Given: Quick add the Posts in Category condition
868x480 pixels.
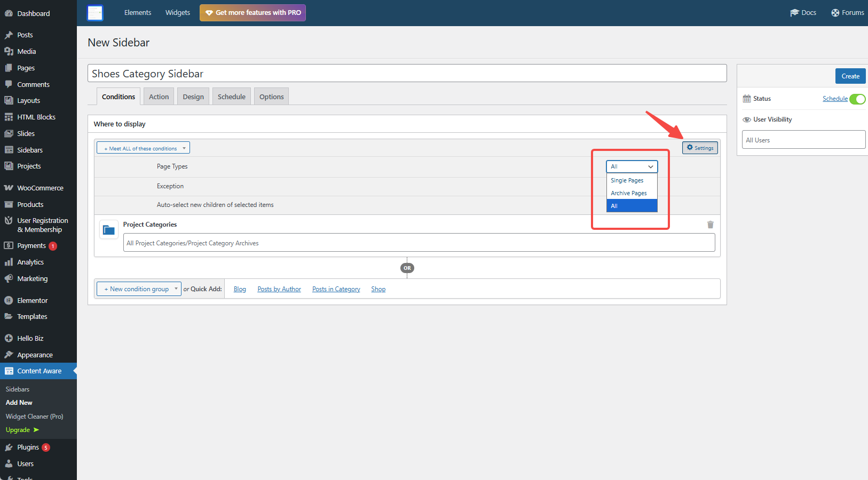Looking at the screenshot, I should coord(336,289).
